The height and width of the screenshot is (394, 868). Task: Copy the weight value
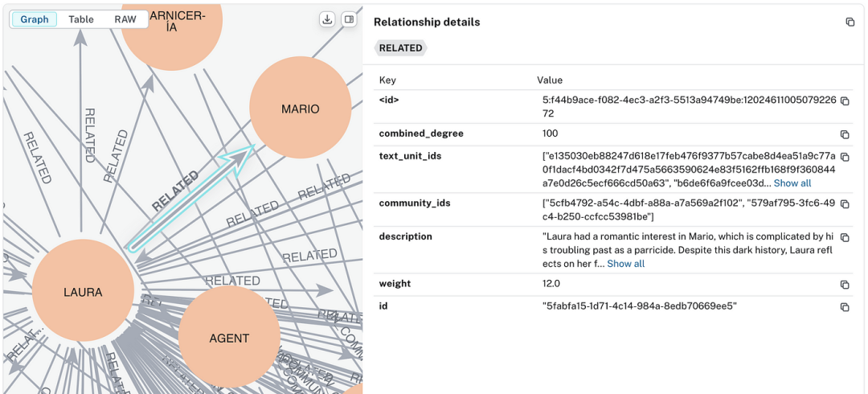click(845, 285)
